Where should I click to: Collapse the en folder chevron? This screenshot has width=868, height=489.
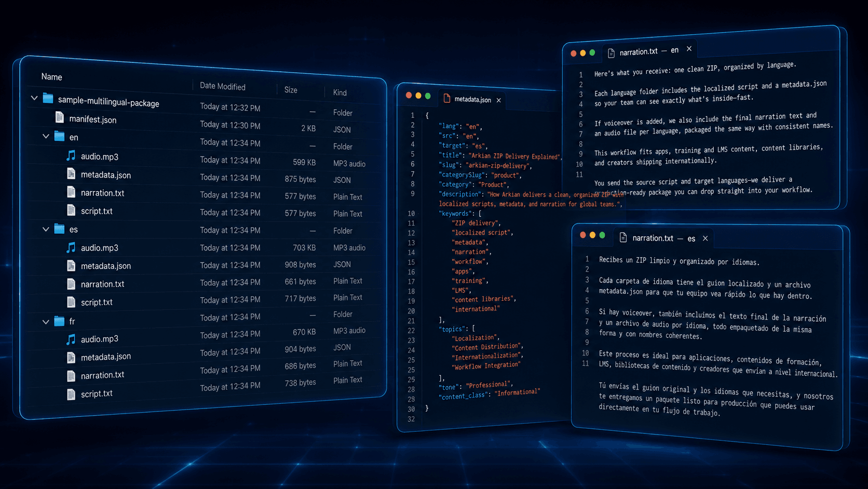[46, 136]
